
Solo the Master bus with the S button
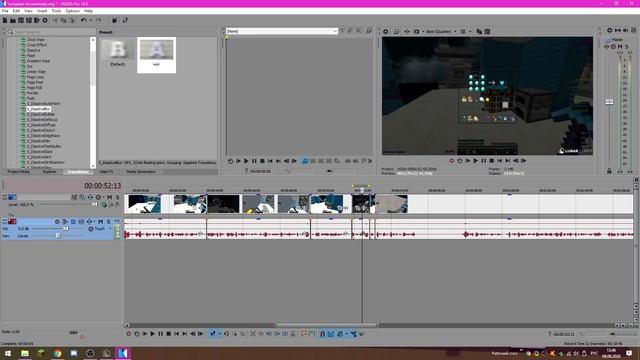click(x=627, y=47)
